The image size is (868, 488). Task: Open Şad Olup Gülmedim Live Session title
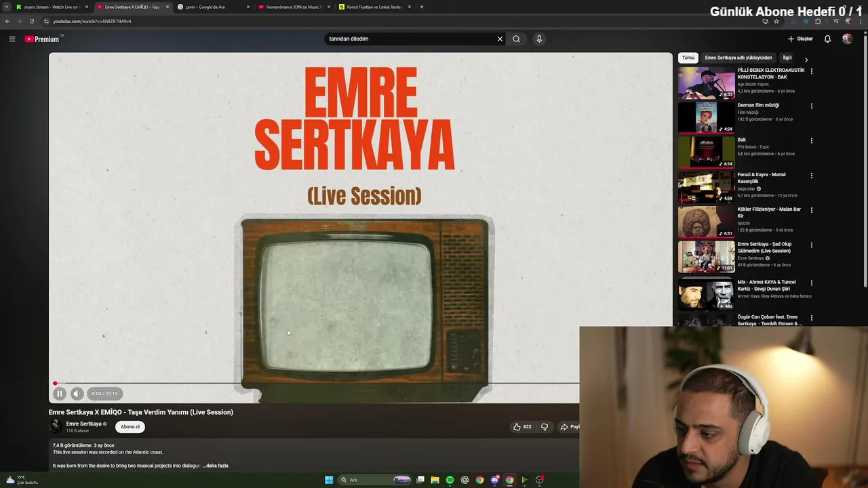[x=764, y=247]
